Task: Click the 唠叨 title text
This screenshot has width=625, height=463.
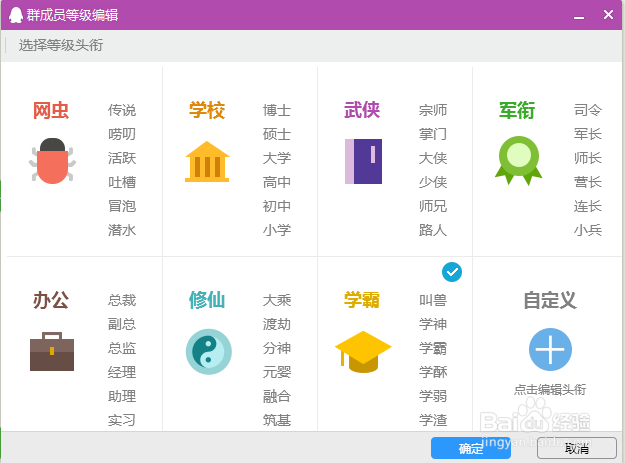Action: pos(122,134)
